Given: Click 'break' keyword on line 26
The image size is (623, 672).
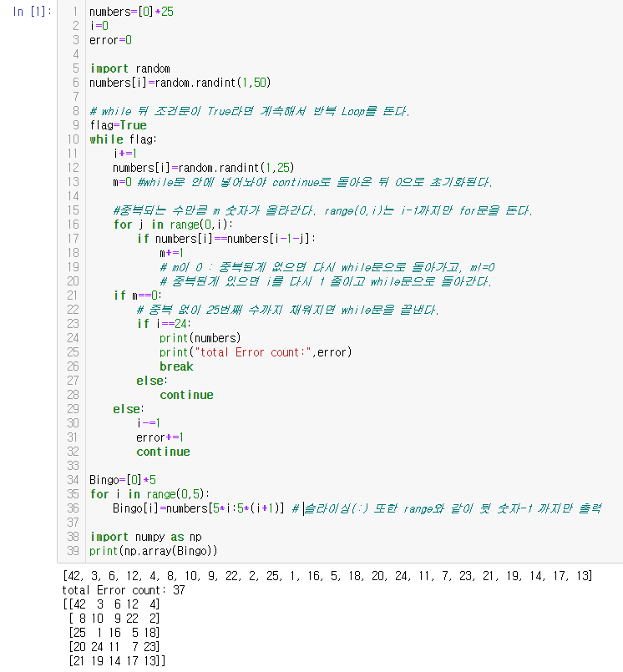Looking at the screenshot, I should pyautogui.click(x=176, y=366).
